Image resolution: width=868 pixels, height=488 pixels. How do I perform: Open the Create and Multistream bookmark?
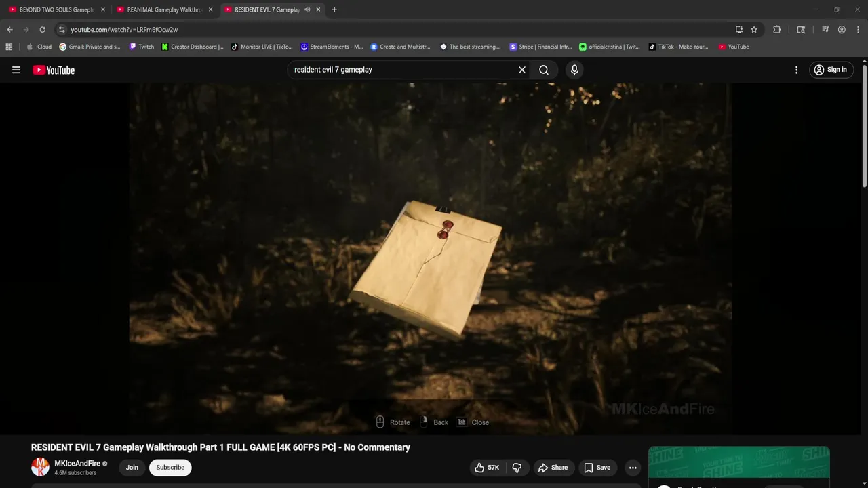[x=401, y=47]
